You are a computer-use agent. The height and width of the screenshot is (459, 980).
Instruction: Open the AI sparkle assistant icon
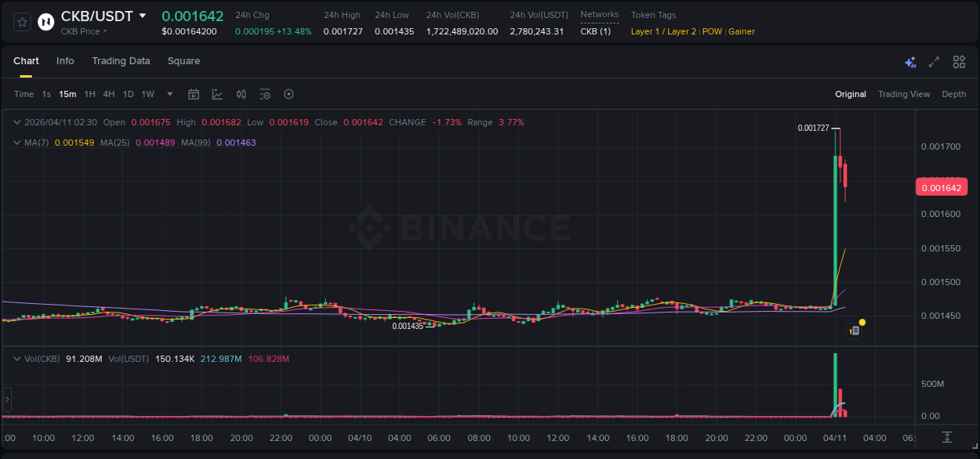[910, 62]
